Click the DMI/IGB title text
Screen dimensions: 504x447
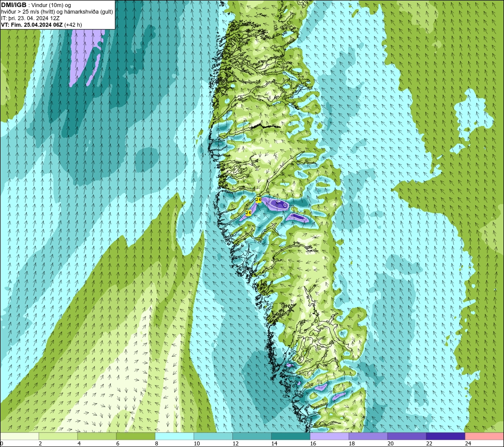[x=14, y=5]
